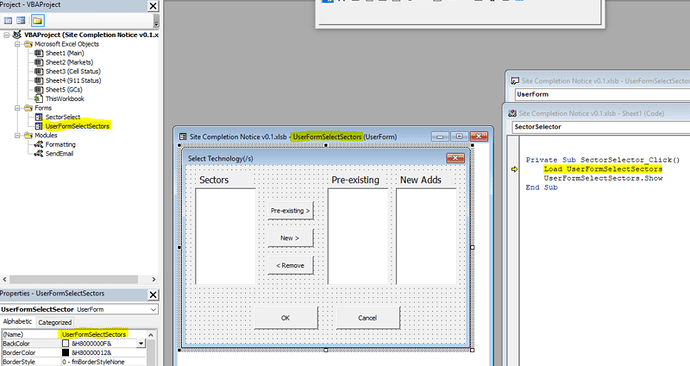Click Sheet1 (Main) worksheet icon
The image size is (690, 366).
[x=39, y=53]
